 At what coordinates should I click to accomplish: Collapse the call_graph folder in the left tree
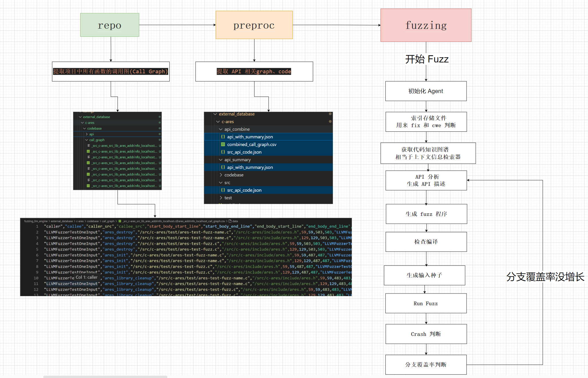coord(87,140)
